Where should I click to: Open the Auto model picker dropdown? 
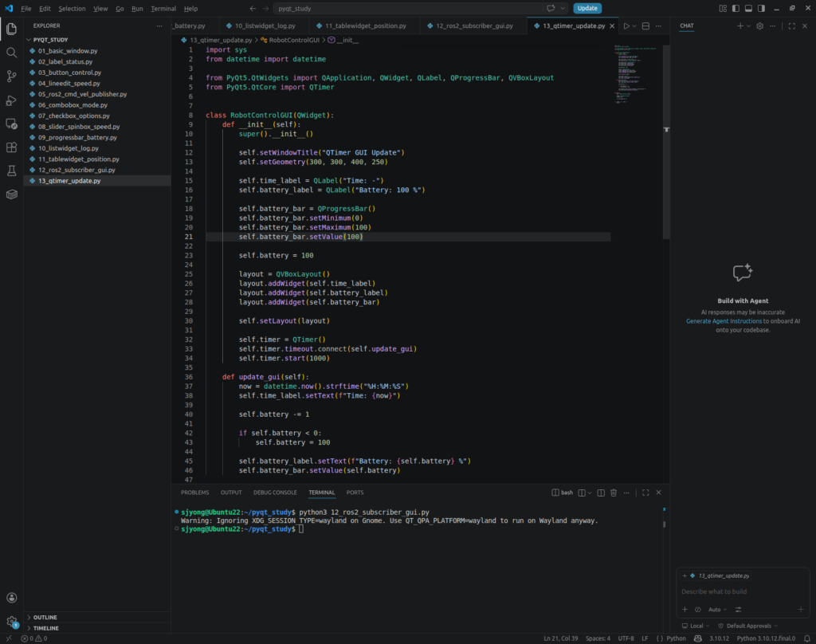tap(718, 610)
